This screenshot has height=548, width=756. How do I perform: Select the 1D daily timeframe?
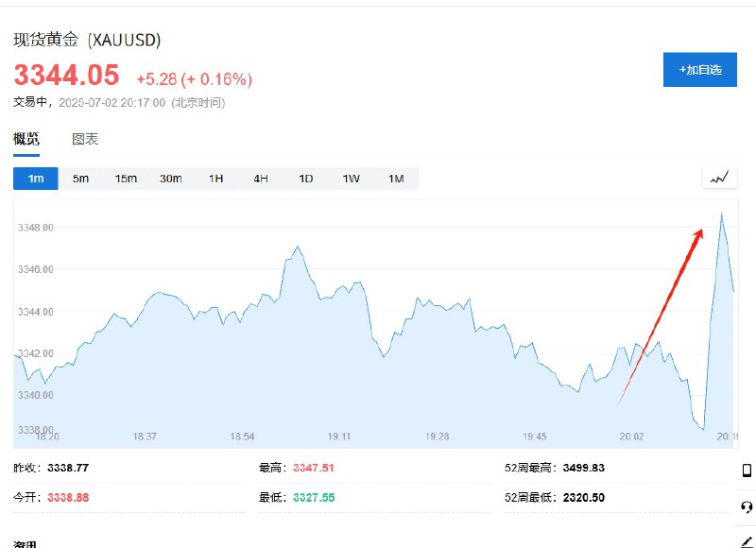(306, 179)
